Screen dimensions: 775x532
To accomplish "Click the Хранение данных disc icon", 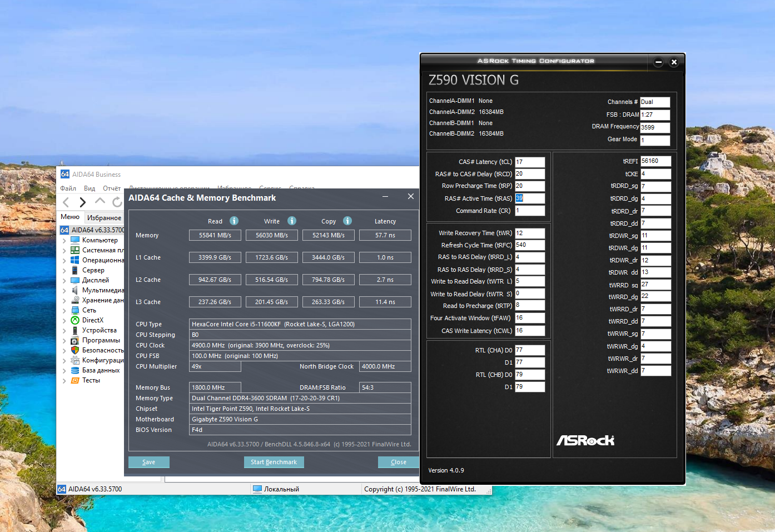I will click(75, 300).
